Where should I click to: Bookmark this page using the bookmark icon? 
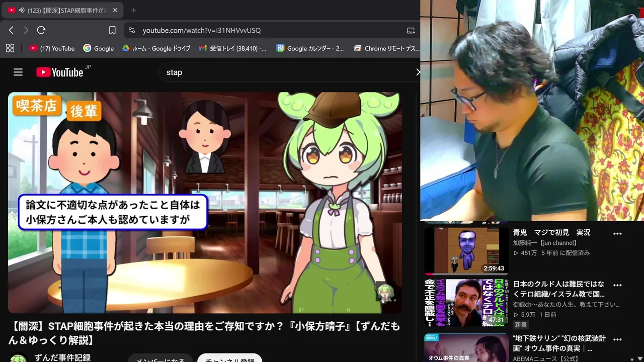112,30
